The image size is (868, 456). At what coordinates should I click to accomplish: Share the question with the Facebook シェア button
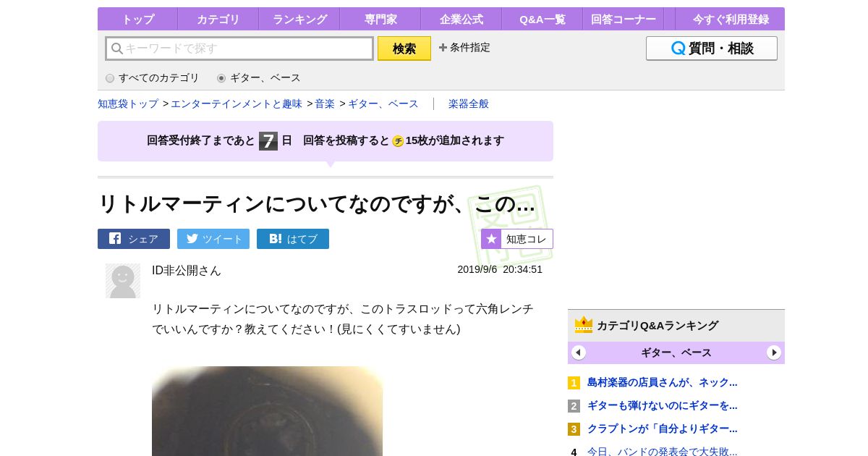point(134,239)
